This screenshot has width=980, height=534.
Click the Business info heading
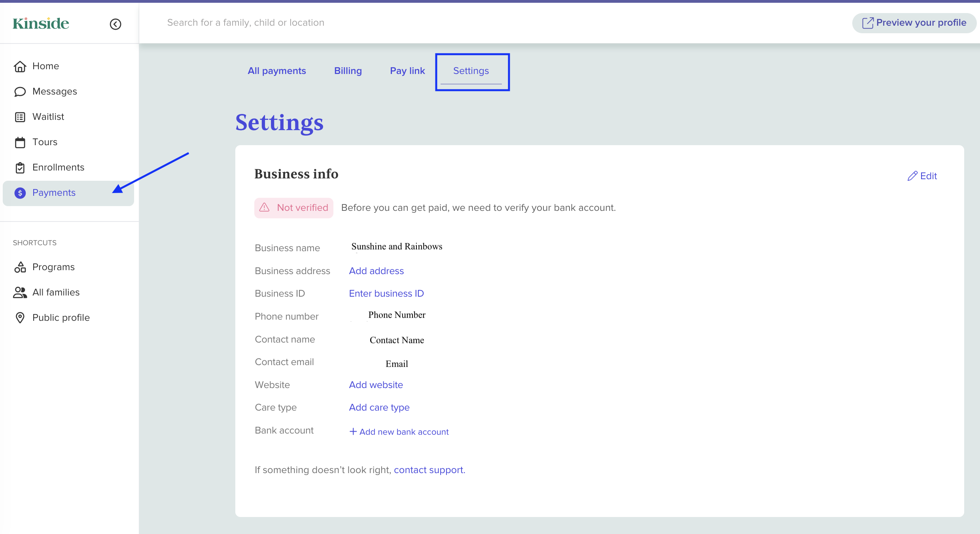click(x=296, y=174)
